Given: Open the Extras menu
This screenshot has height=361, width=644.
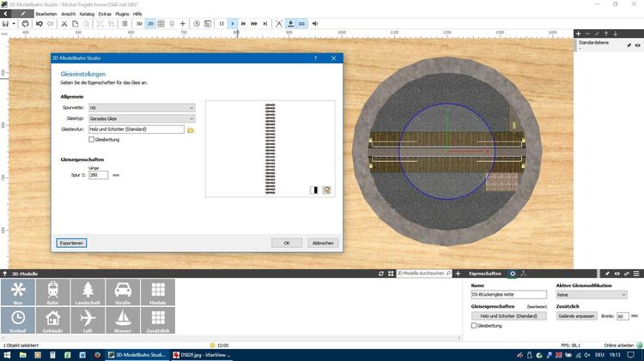Looking at the screenshot, I should (x=105, y=14).
